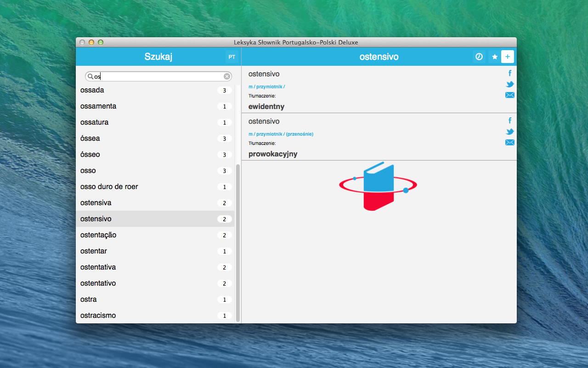This screenshot has width=588, height=368.
Task: Select 'ostra' in word list
Action: [155, 299]
